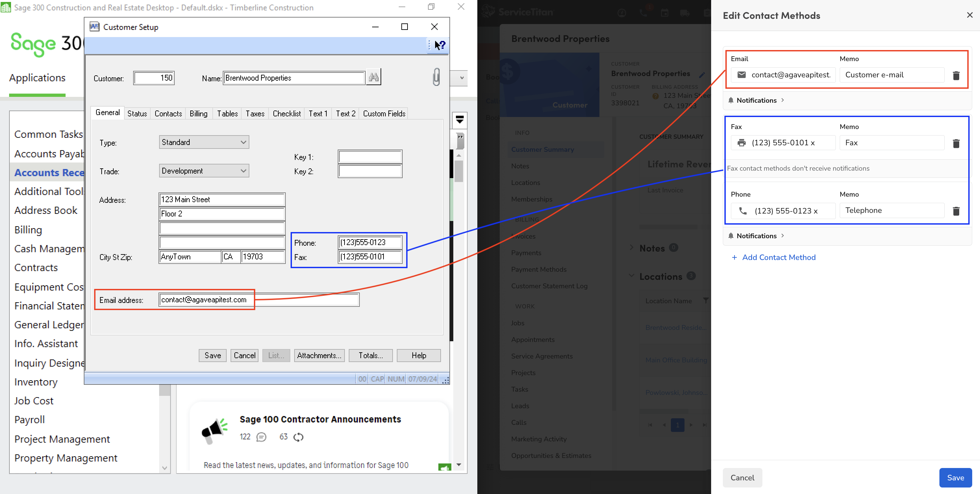Open the Trade dropdown showing Development
980x494 pixels.
click(204, 171)
